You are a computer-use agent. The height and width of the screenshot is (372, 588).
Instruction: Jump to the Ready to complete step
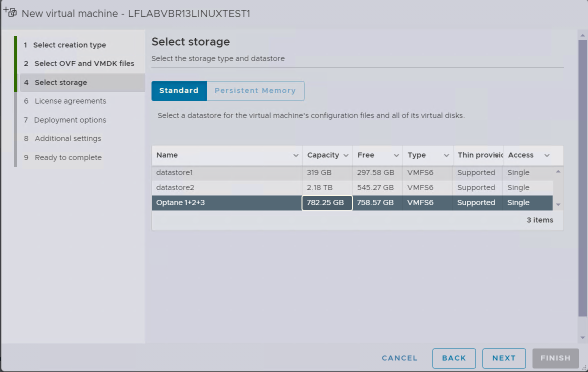coord(68,157)
